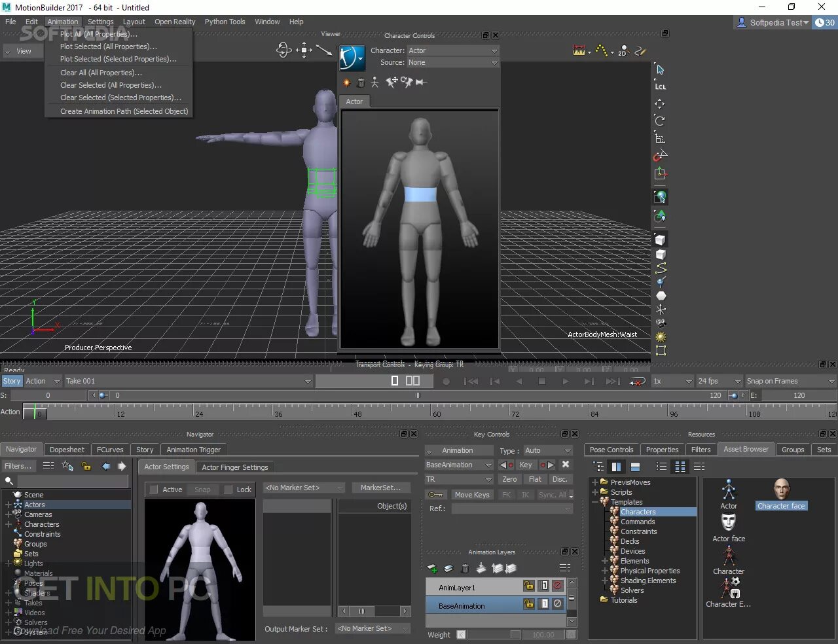Toggle mute on AnimLayer1

click(558, 586)
